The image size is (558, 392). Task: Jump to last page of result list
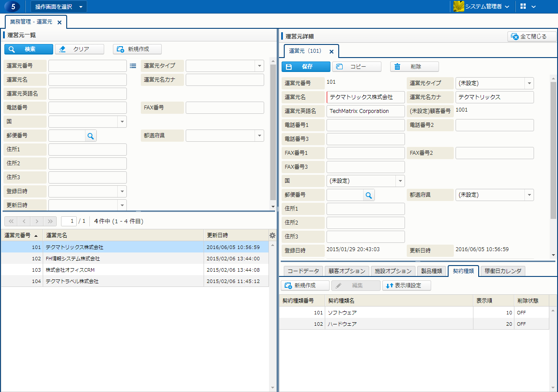click(x=50, y=221)
